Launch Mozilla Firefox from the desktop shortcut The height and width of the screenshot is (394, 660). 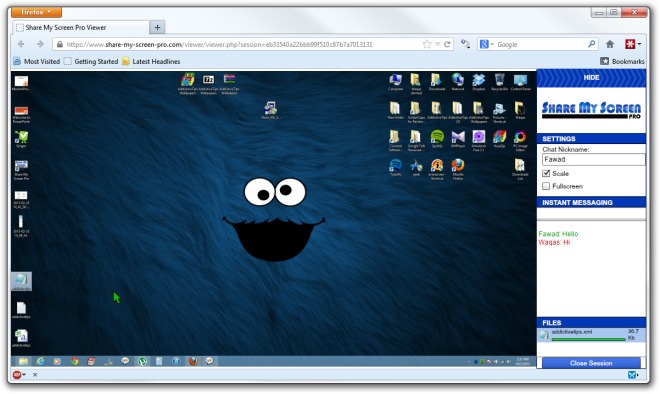458,169
